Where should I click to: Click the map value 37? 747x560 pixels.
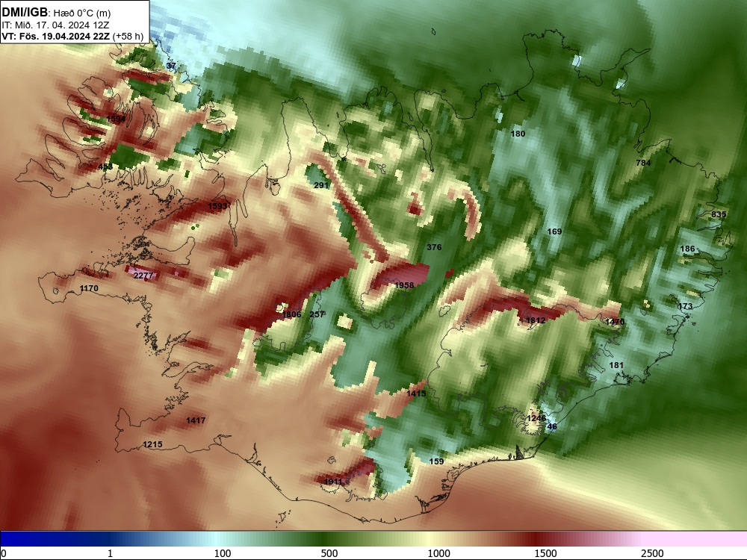[171, 66]
